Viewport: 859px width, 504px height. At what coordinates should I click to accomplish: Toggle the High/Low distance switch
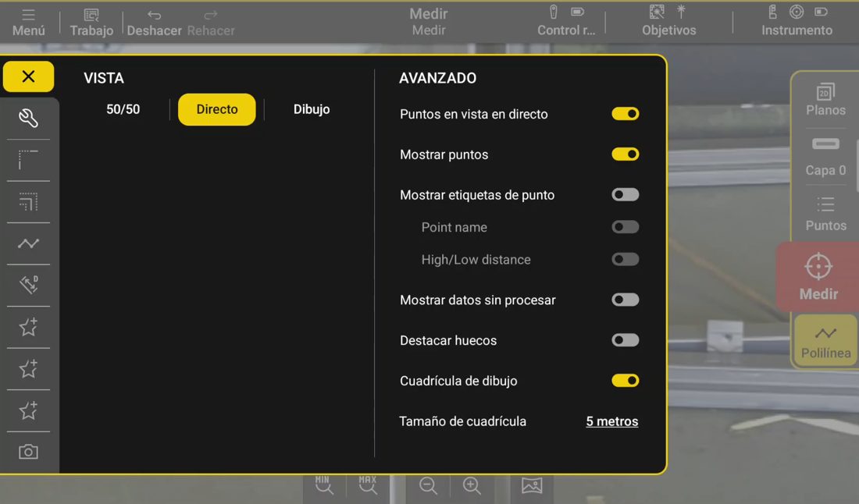point(625,259)
